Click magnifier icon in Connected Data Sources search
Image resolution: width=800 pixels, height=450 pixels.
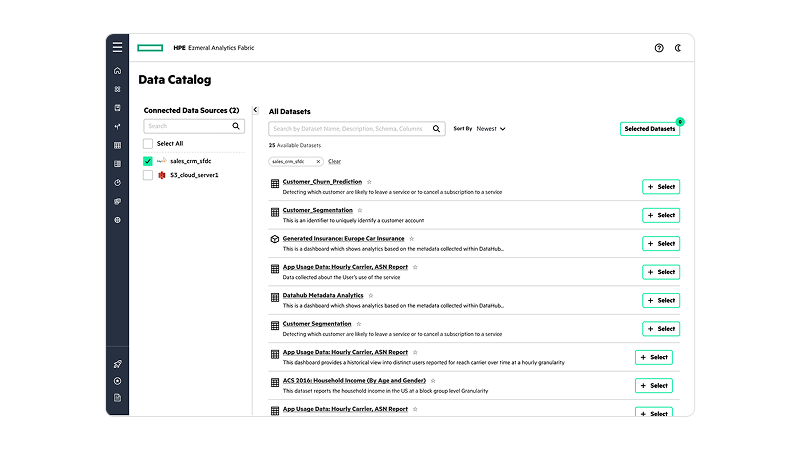[237, 127]
